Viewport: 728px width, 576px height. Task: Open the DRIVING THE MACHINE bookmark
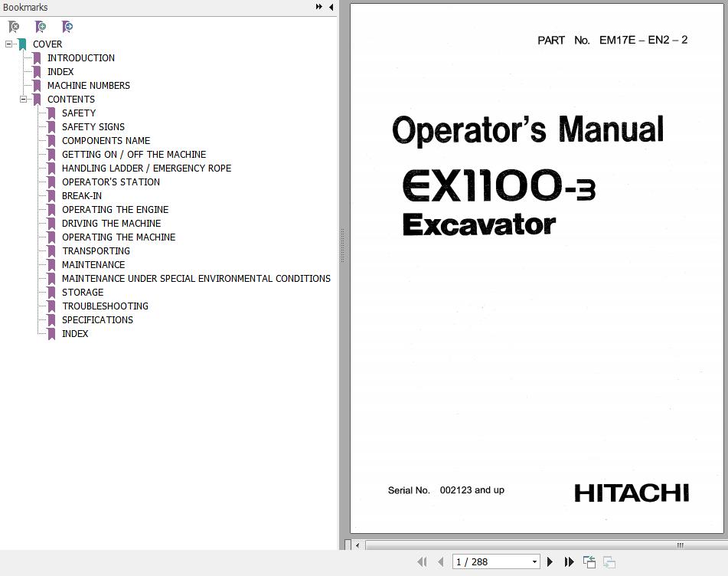click(x=112, y=224)
